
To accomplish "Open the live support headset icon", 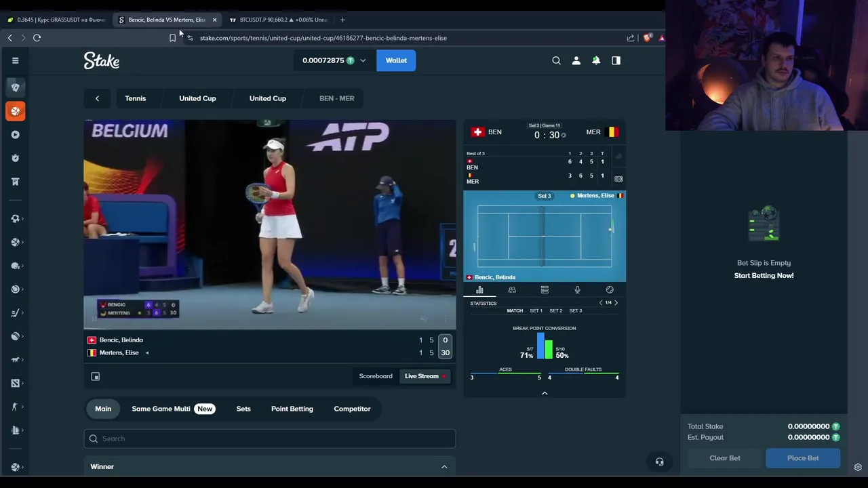I will 659,462.
